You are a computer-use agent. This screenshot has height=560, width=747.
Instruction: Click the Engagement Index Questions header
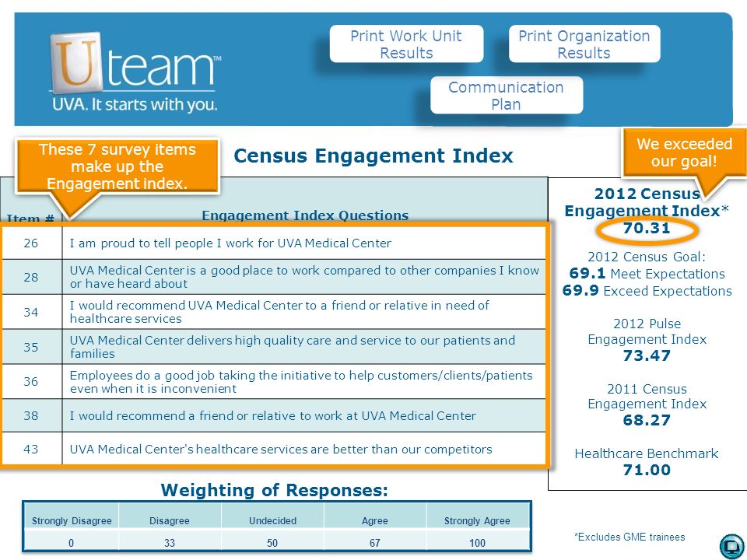tap(305, 215)
